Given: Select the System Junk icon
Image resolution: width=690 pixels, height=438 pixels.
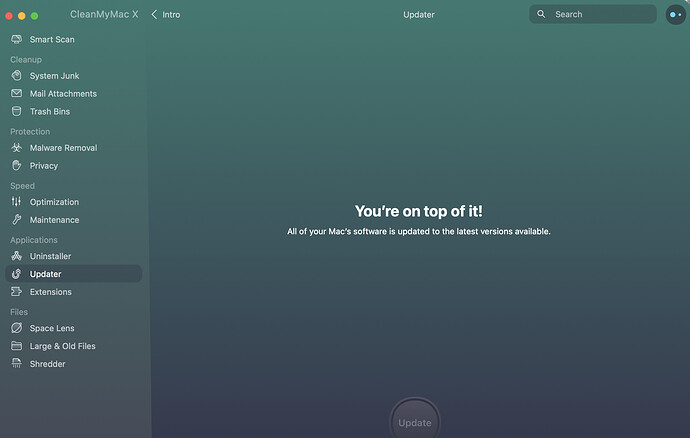Looking at the screenshot, I should [16, 76].
